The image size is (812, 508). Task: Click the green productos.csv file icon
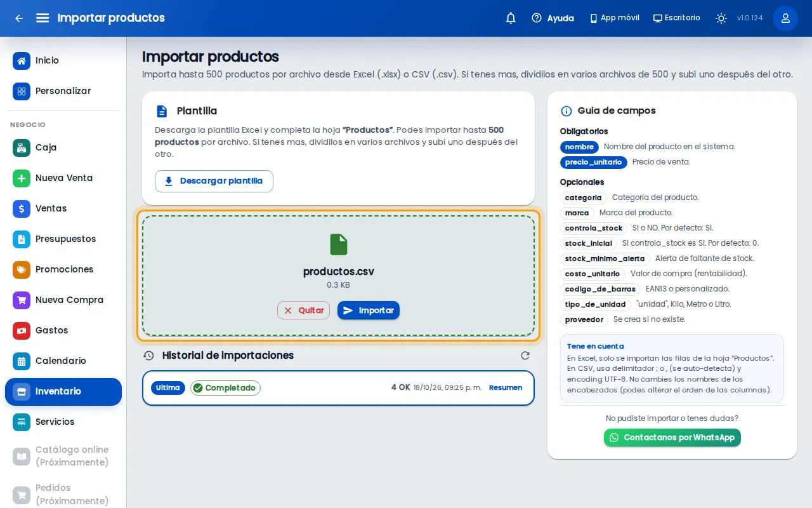[339, 244]
